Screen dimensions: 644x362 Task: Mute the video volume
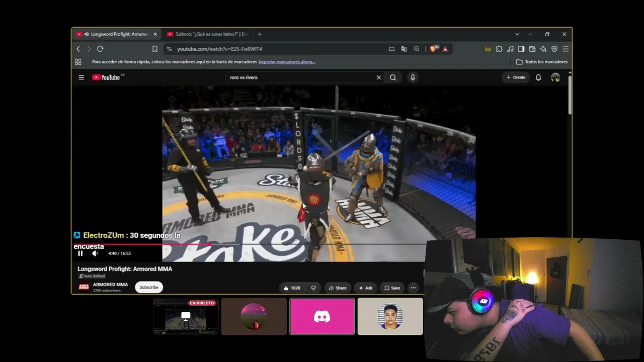[x=95, y=253]
